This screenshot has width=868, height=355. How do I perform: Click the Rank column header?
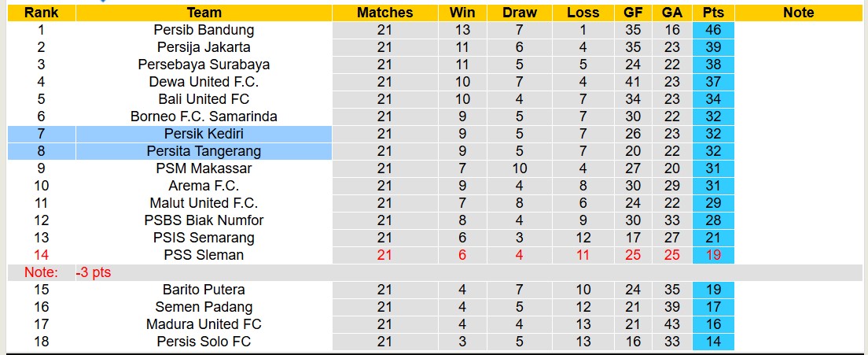click(x=41, y=13)
